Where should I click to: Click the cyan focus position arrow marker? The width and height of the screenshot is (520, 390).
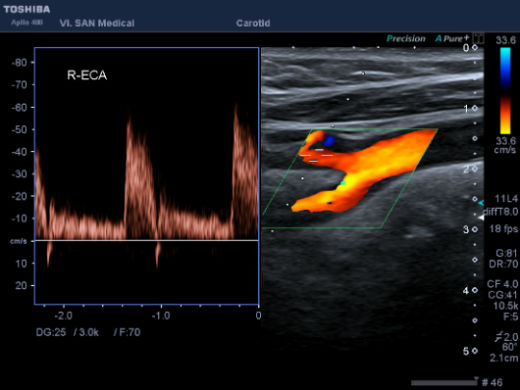coord(481,203)
